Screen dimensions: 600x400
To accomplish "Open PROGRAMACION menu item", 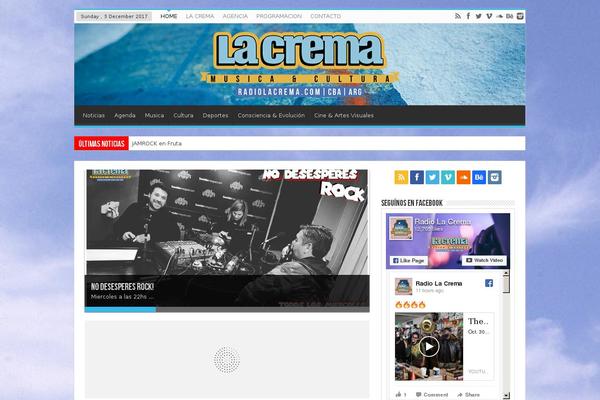I will [279, 16].
